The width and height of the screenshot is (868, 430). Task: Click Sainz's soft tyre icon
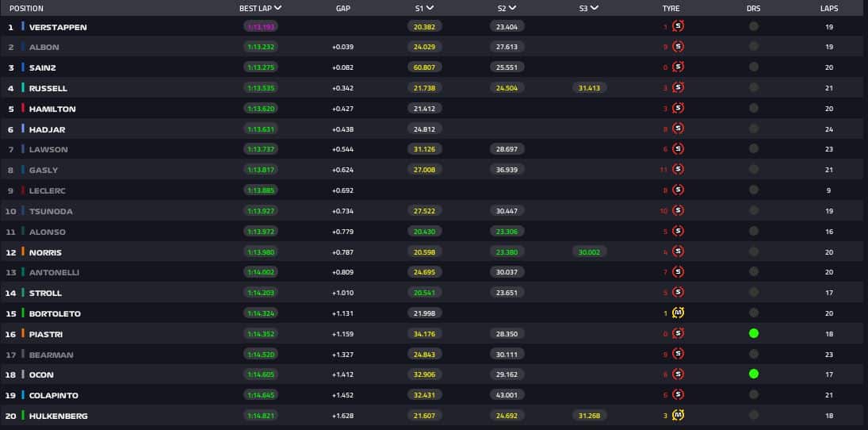[x=678, y=67]
